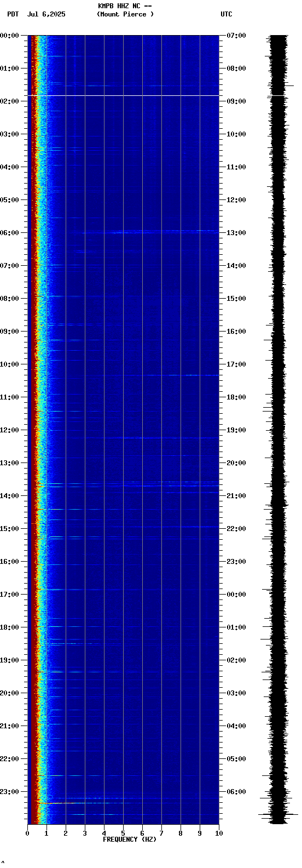Click the 22:00 PDT time label
The image size is (302, 868).
tap(9, 759)
